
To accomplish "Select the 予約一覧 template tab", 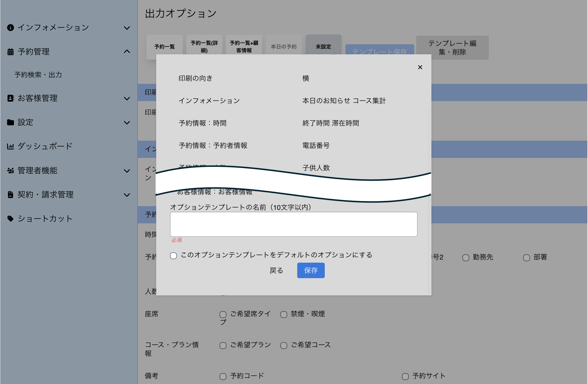I will click(x=165, y=47).
